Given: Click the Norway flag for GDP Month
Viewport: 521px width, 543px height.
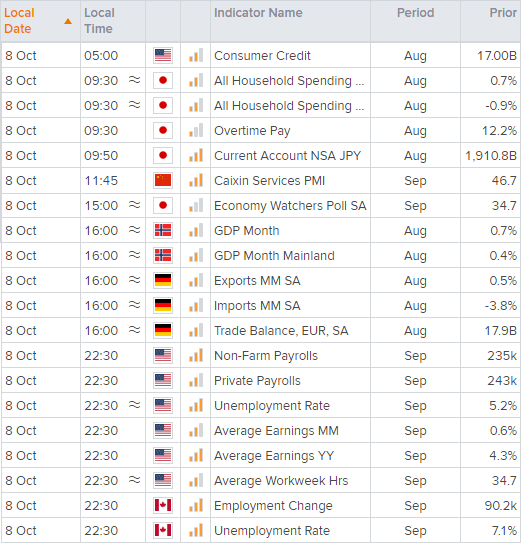Looking at the screenshot, I should [163, 230].
